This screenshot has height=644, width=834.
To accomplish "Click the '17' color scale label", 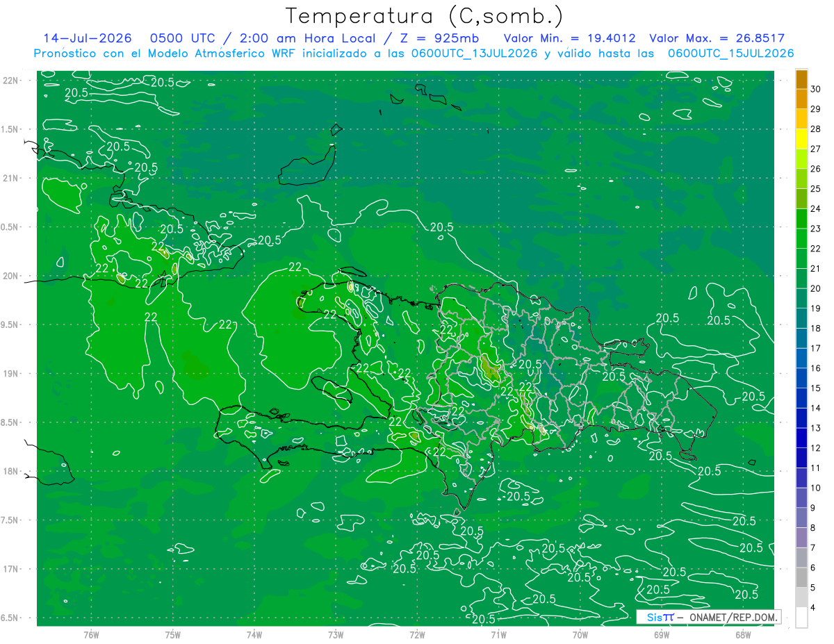I will [x=816, y=348].
